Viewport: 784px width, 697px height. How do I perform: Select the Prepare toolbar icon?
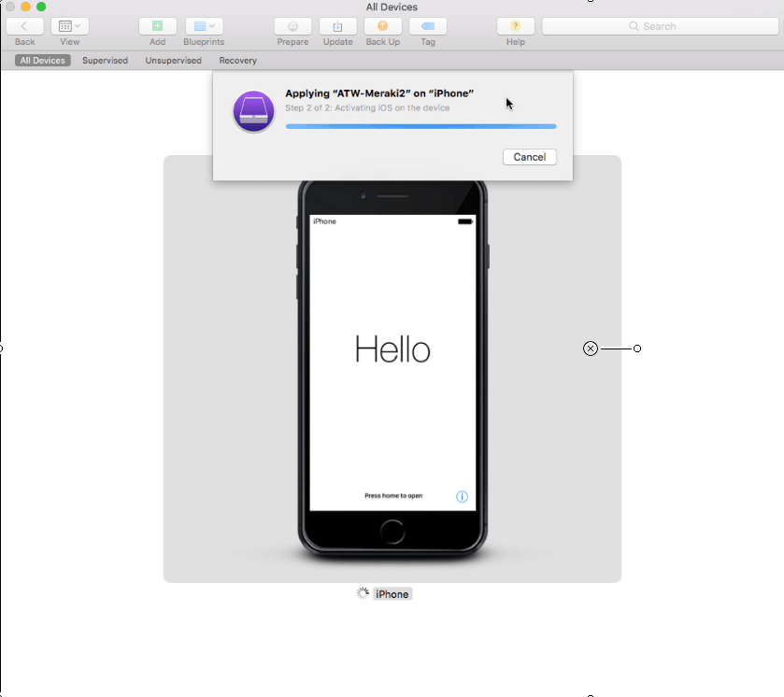click(x=292, y=26)
